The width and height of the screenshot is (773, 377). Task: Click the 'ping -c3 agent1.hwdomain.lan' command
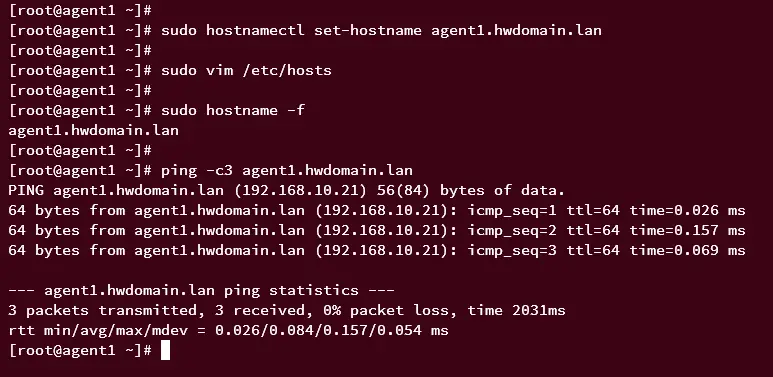pyautogui.click(x=287, y=171)
